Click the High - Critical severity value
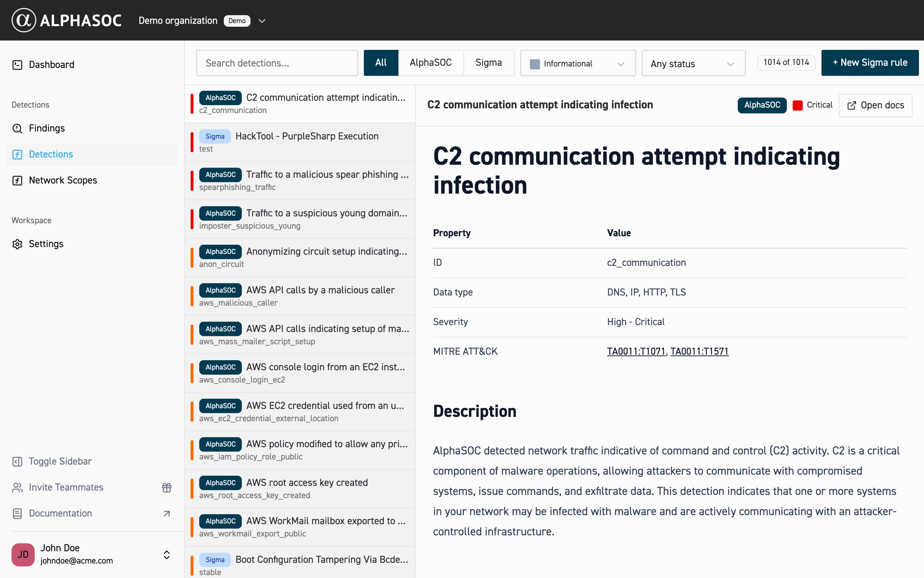The image size is (924, 578). [x=636, y=322]
